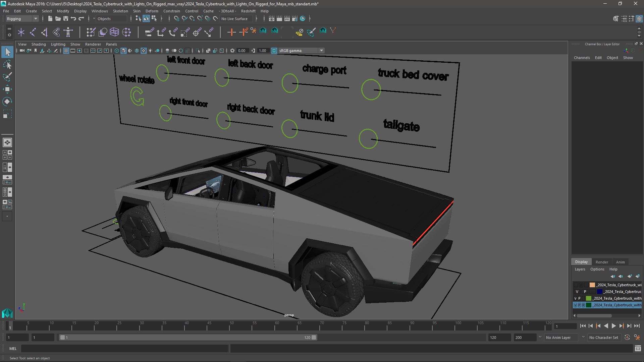This screenshot has height=362, width=644.
Task: Click the IPR render icon
Action: (287, 18)
